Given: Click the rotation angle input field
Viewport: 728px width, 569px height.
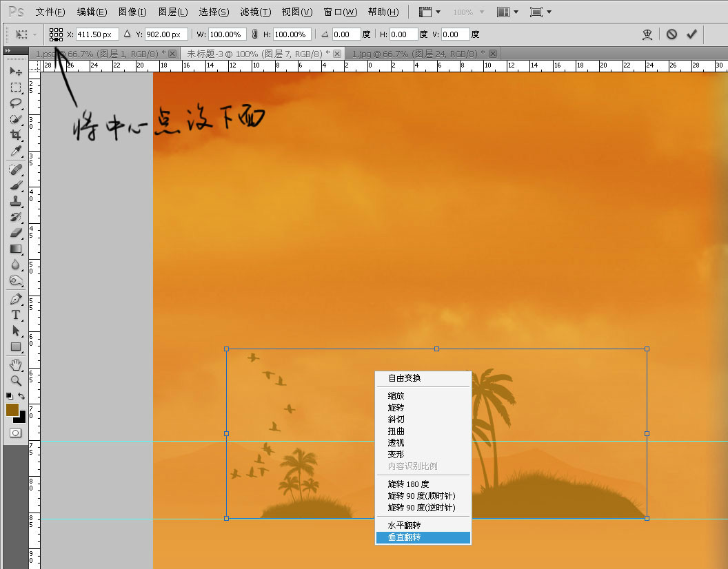Looking at the screenshot, I should 346,34.
